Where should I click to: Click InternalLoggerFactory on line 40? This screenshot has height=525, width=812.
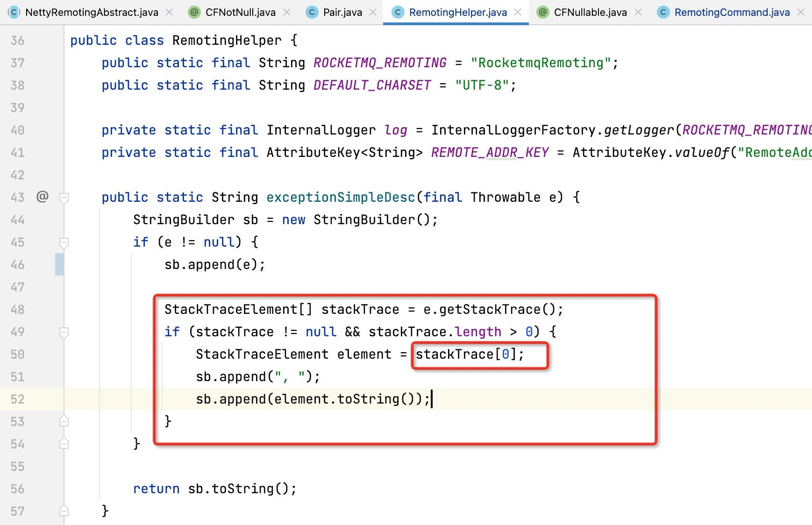[513, 130]
